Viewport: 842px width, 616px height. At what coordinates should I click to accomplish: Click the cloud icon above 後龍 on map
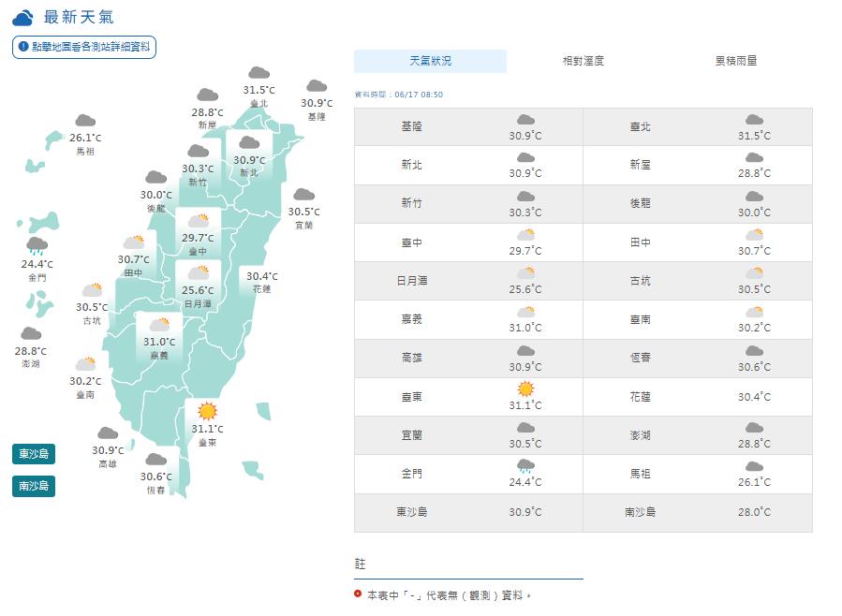tap(155, 177)
